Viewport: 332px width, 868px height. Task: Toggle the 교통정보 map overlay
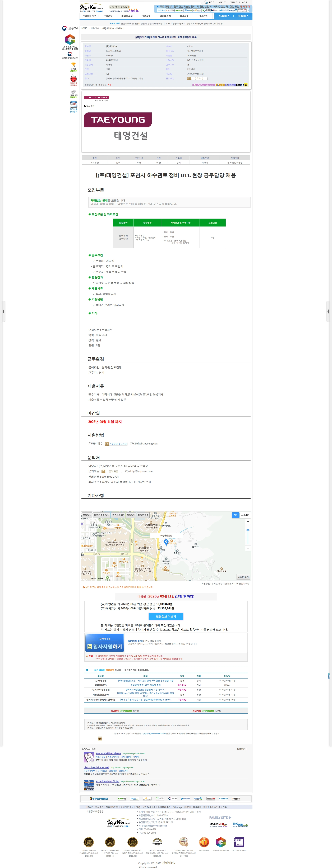[x=87, y=515]
